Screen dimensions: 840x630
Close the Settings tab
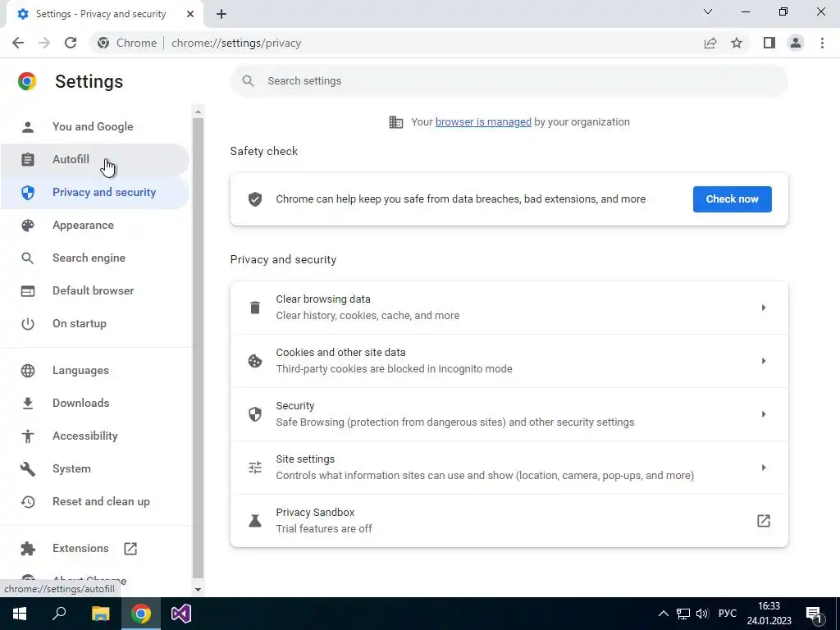point(190,14)
